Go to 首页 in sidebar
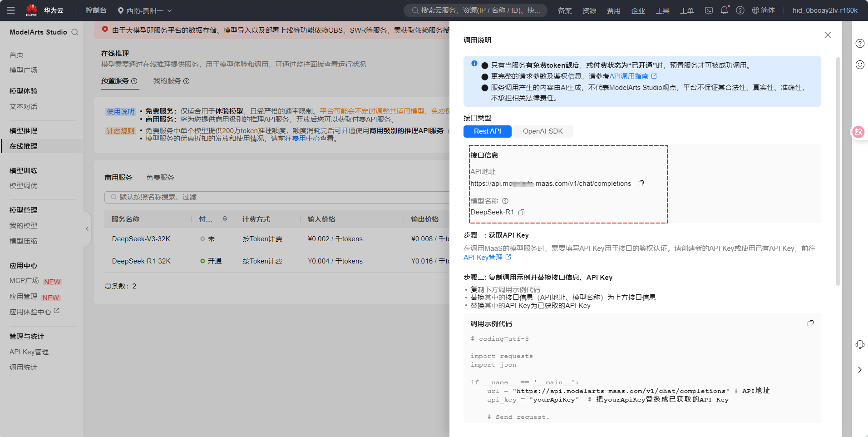868x437 pixels. point(16,55)
